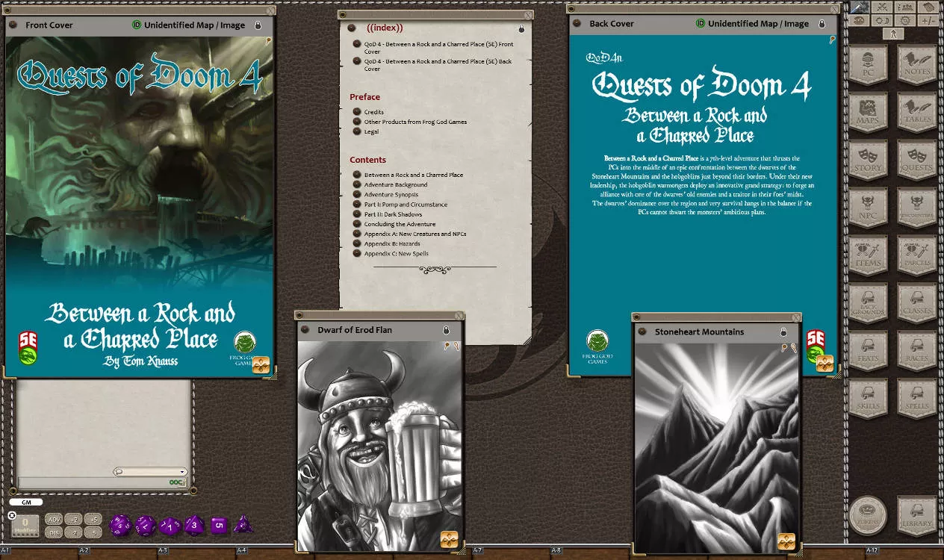Open the Classes sidebar button
The height and width of the screenshot is (560, 944).
(x=917, y=305)
